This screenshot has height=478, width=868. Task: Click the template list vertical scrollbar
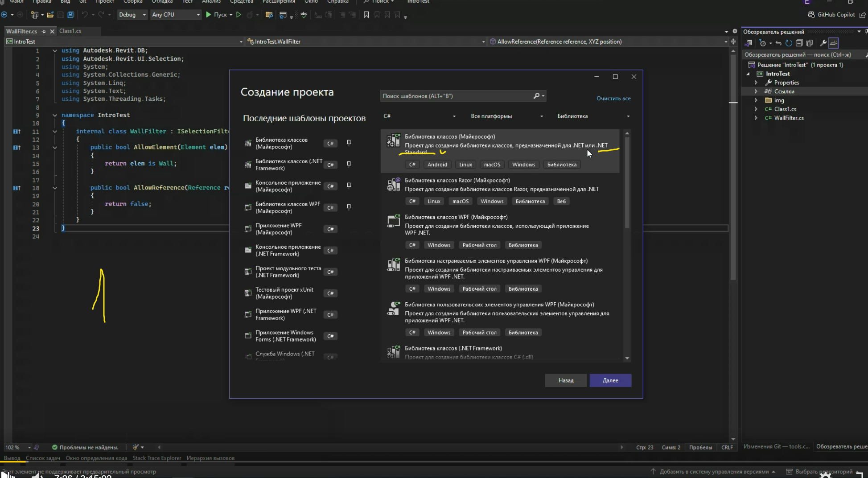(627, 183)
